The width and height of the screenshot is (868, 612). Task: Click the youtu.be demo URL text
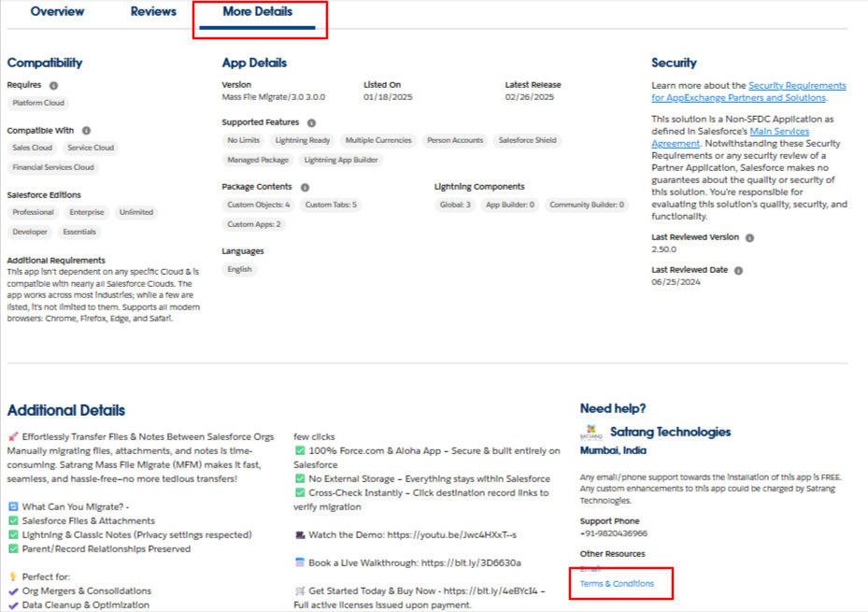[x=451, y=535]
